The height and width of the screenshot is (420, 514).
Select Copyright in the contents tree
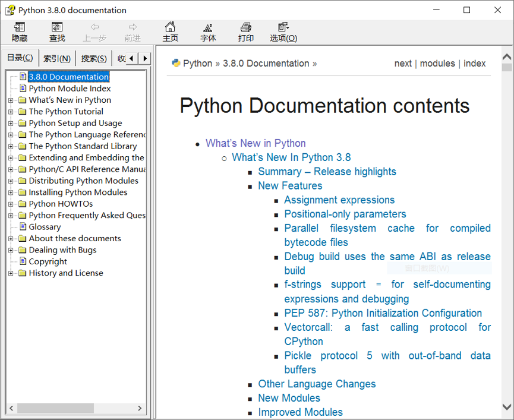(x=48, y=261)
